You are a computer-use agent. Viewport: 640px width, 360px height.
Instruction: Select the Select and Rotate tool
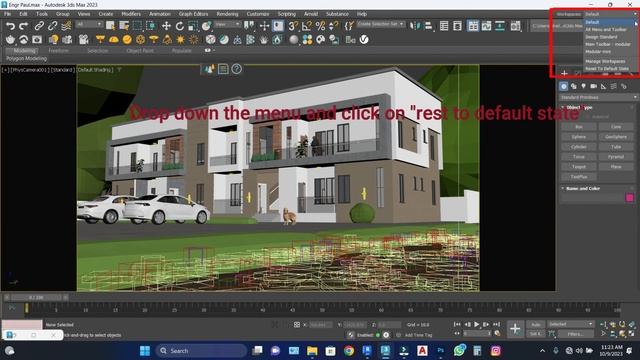pos(180,26)
